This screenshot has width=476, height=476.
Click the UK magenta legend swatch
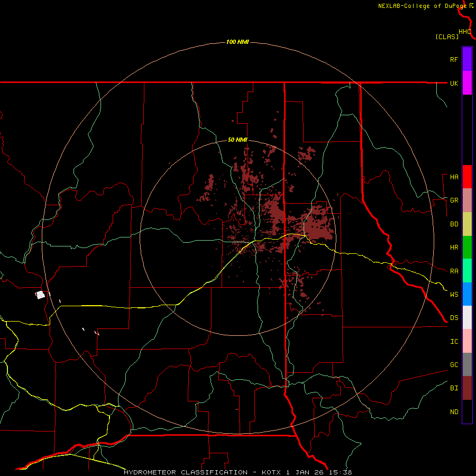[467, 83]
